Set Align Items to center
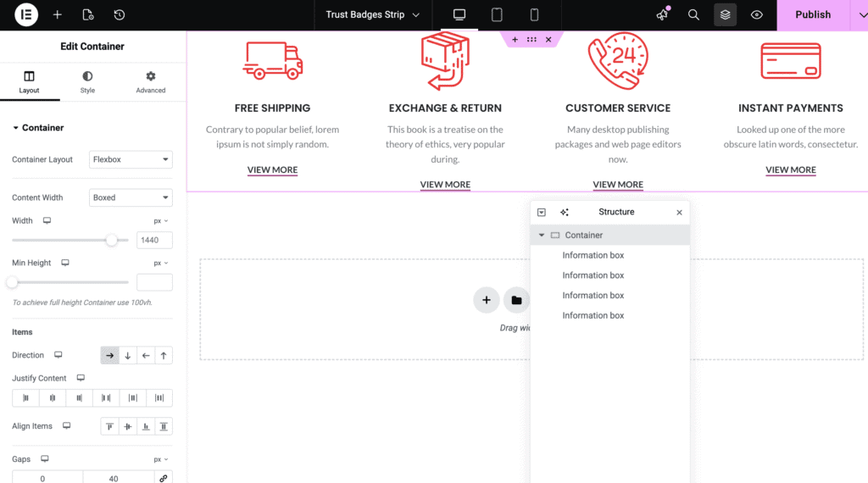 click(128, 426)
